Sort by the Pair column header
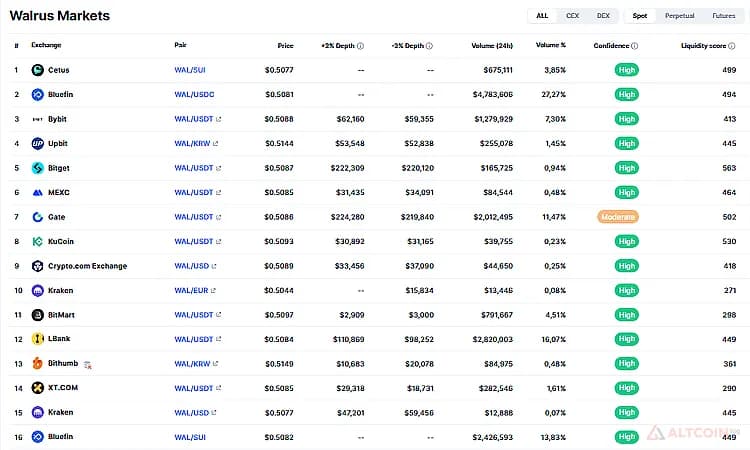 180,45
